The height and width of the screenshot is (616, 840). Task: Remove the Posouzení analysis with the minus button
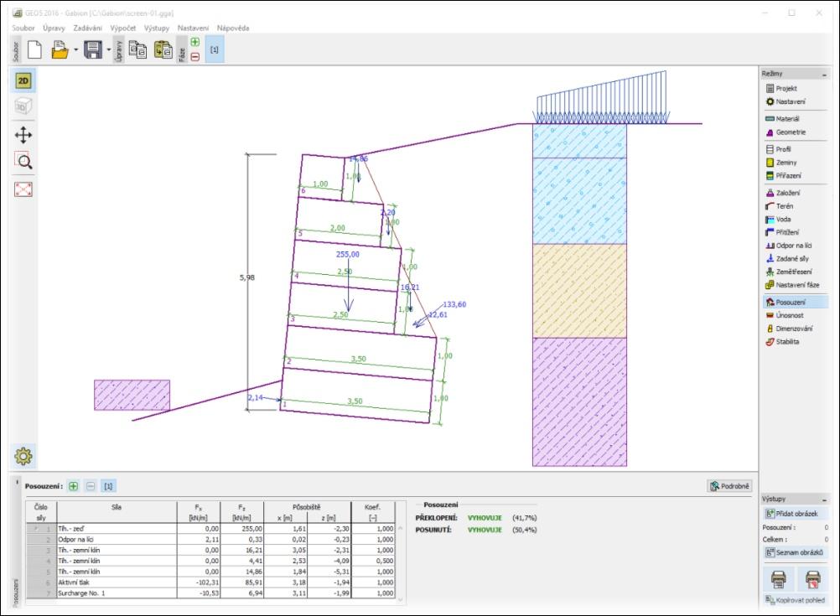tap(91, 486)
